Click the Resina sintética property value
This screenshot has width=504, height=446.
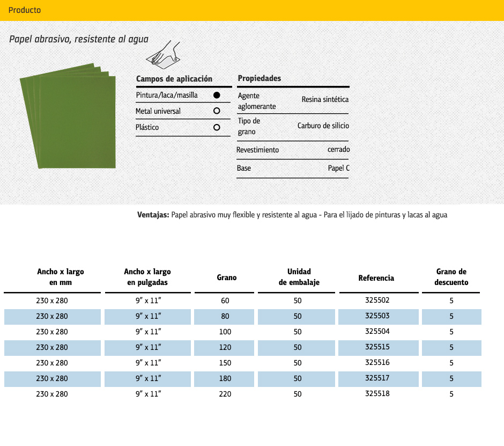(x=325, y=100)
